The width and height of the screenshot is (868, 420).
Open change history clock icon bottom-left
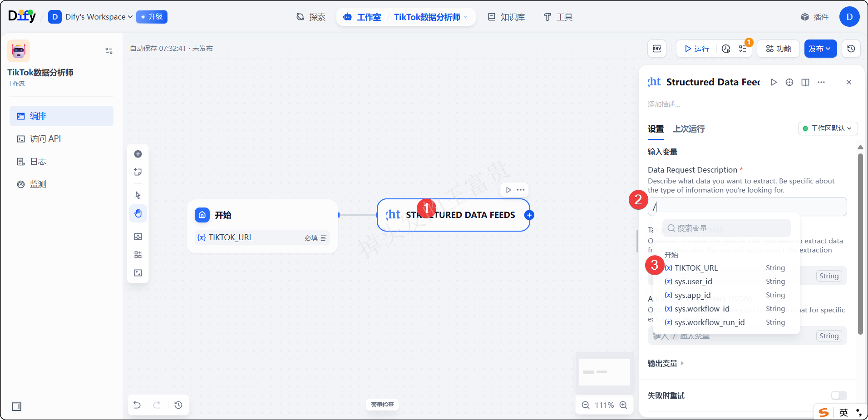click(178, 405)
